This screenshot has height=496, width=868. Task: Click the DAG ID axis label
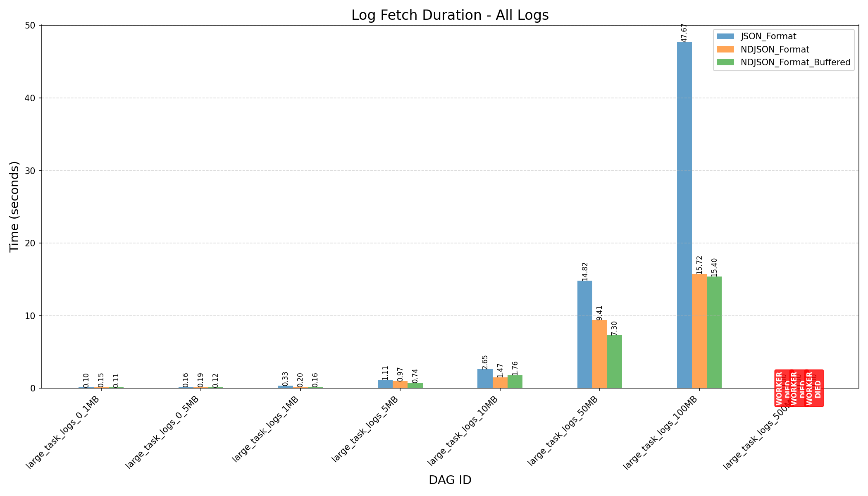tap(450, 480)
